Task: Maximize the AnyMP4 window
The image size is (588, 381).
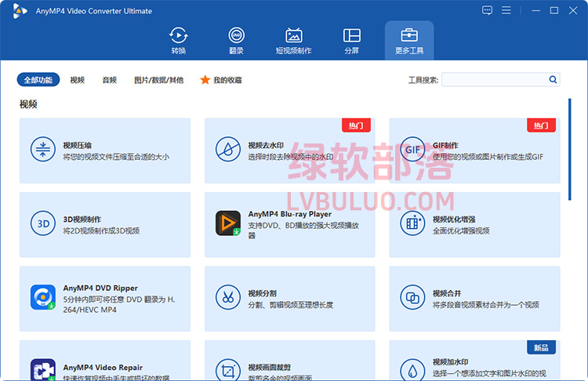Action: point(554,10)
